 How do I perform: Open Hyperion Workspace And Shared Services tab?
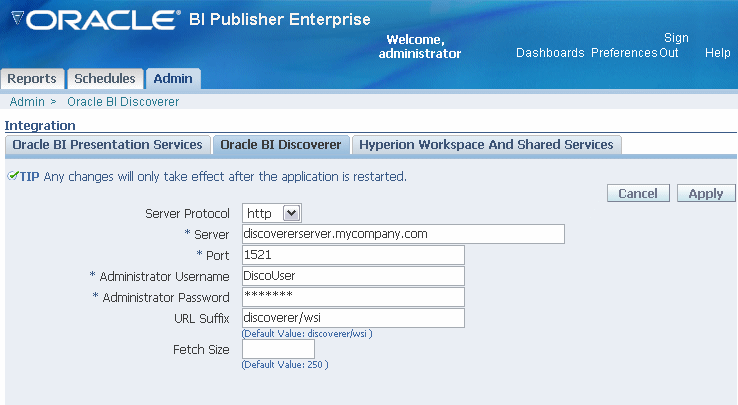pyautogui.click(x=486, y=145)
